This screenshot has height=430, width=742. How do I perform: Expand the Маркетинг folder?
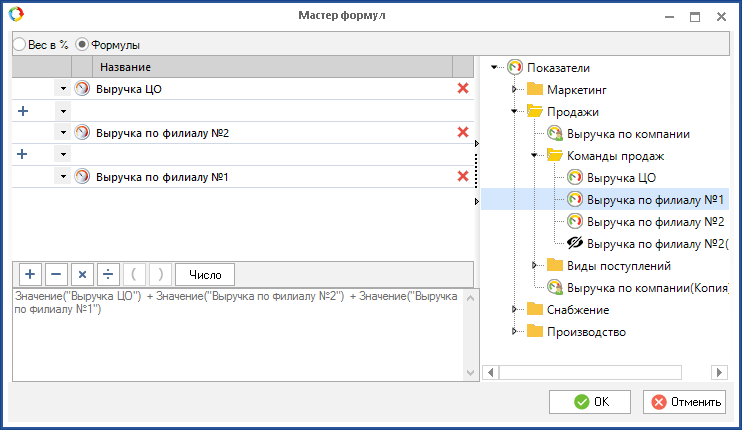514,90
